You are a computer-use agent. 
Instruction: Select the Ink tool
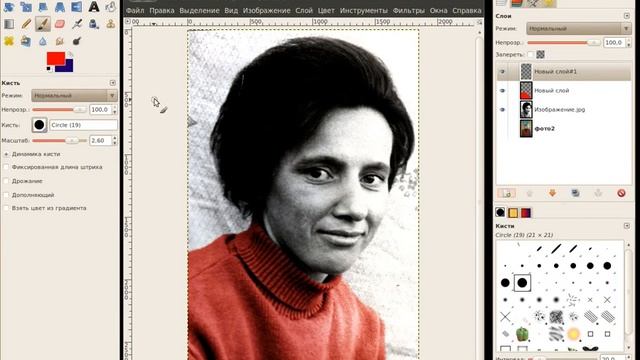pyautogui.click(x=94, y=24)
